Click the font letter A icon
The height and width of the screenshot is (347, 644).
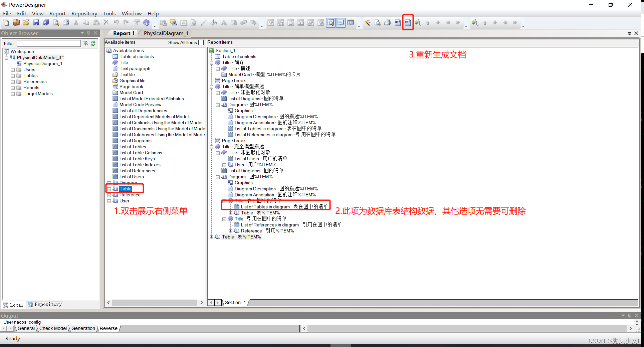pyautogui.click(x=224, y=23)
